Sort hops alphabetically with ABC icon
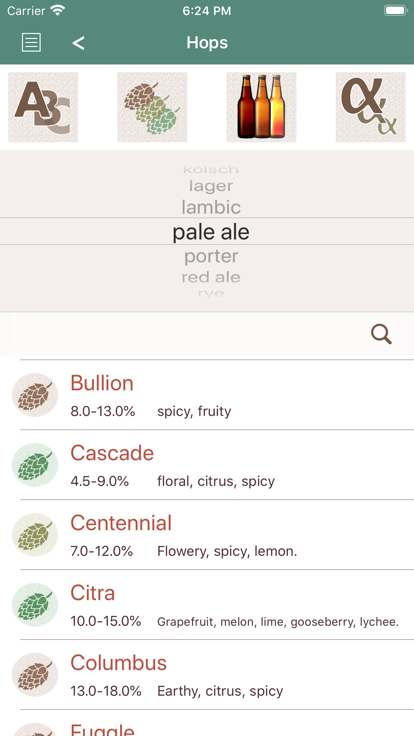 tap(43, 107)
